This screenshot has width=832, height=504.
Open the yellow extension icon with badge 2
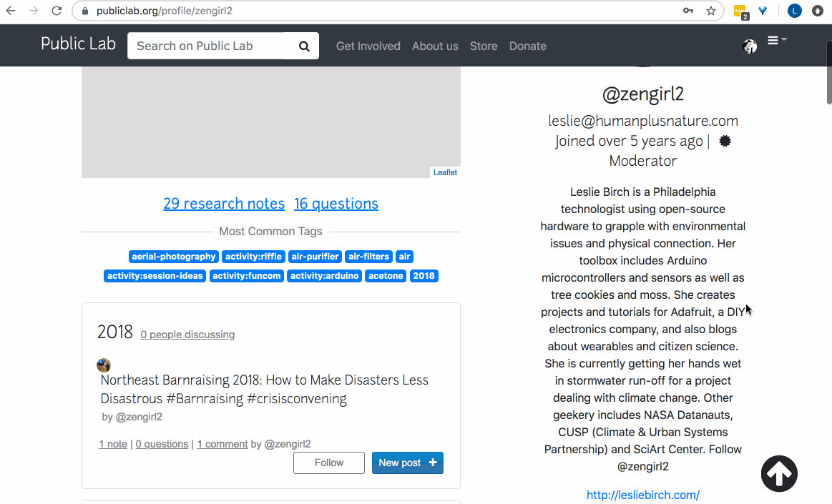(x=740, y=11)
